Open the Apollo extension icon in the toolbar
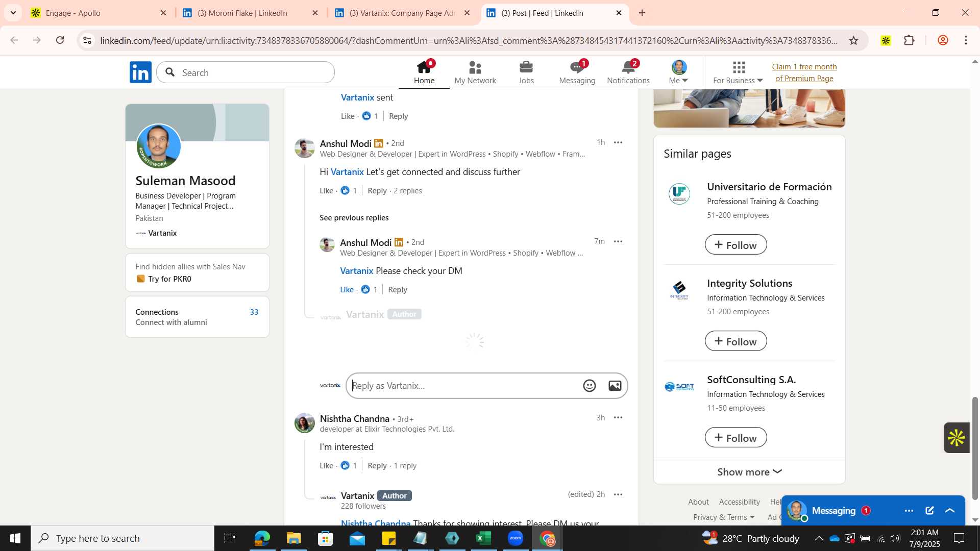 click(886, 40)
